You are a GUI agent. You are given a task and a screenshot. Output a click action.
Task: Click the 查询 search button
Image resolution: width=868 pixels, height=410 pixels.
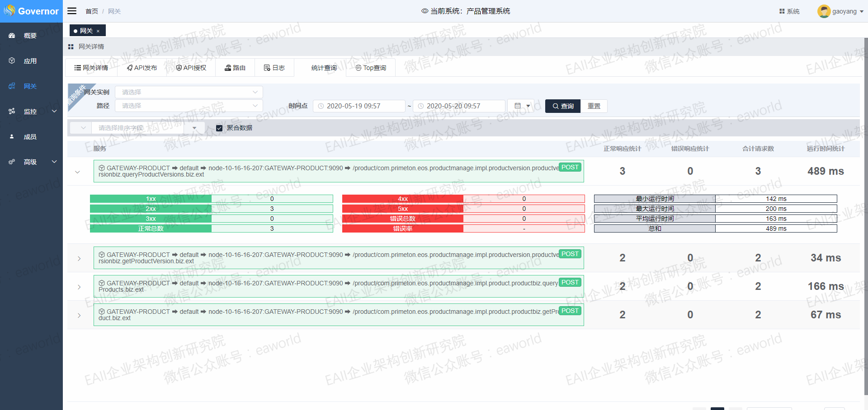tap(562, 106)
